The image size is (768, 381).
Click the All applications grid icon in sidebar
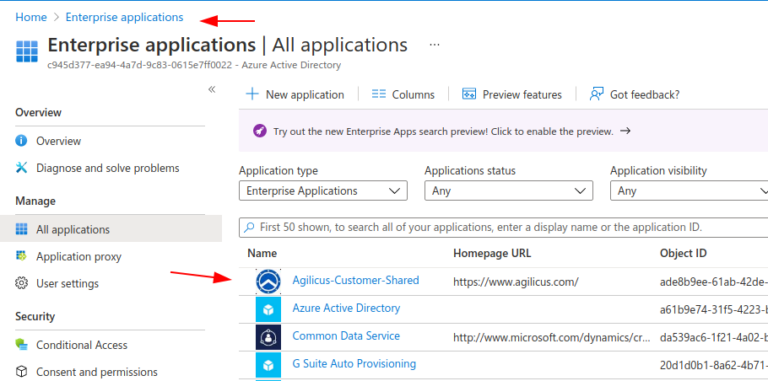point(21,229)
